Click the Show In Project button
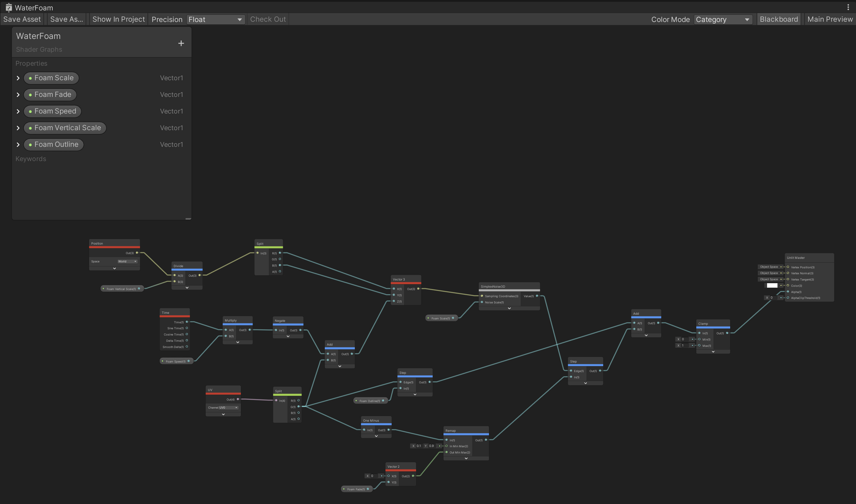Image resolution: width=856 pixels, height=504 pixels. click(119, 19)
